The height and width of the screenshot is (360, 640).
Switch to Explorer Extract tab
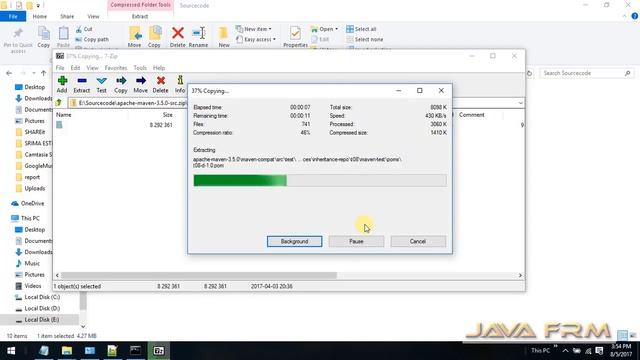click(140, 16)
